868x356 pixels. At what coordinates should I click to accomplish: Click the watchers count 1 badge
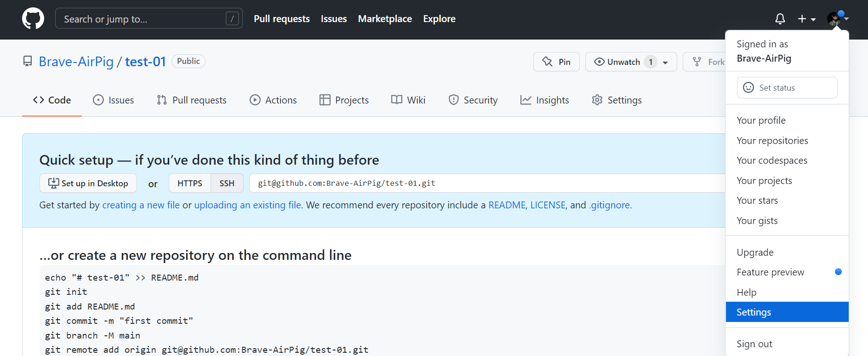click(x=651, y=62)
